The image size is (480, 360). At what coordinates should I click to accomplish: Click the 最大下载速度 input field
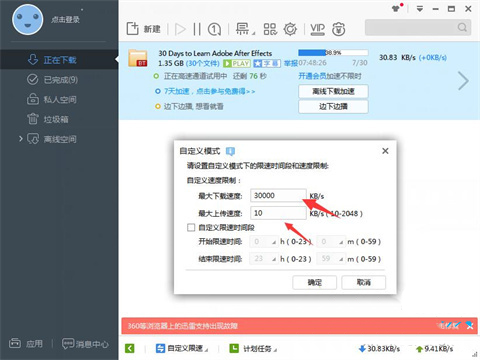[278, 195]
